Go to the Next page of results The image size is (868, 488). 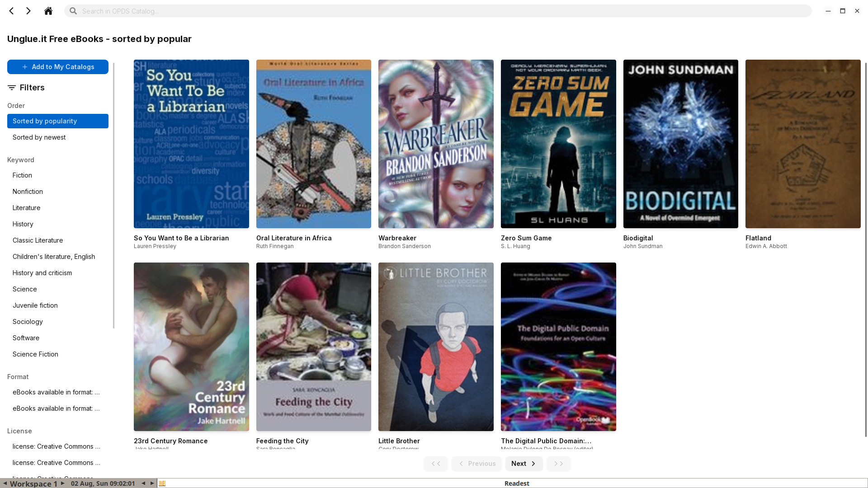point(524,464)
